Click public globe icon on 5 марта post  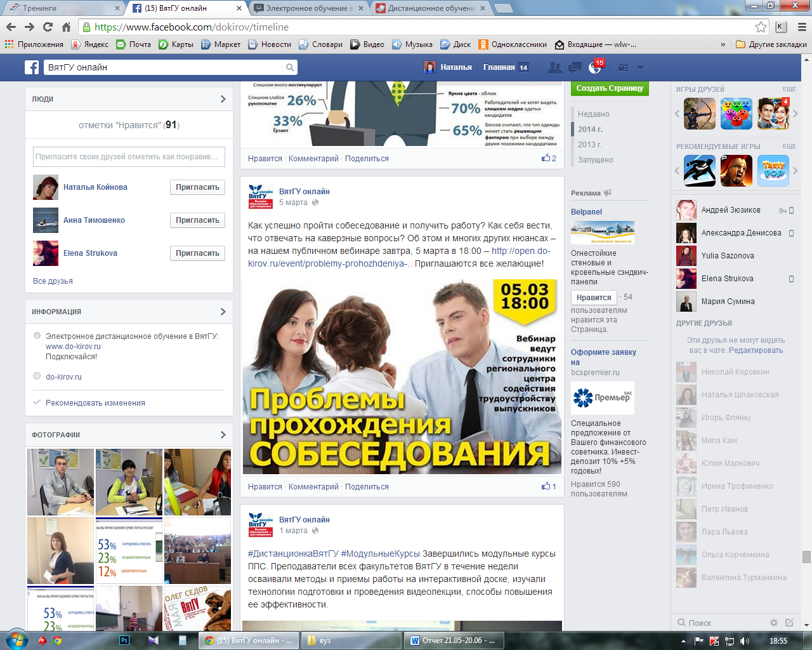(315, 202)
